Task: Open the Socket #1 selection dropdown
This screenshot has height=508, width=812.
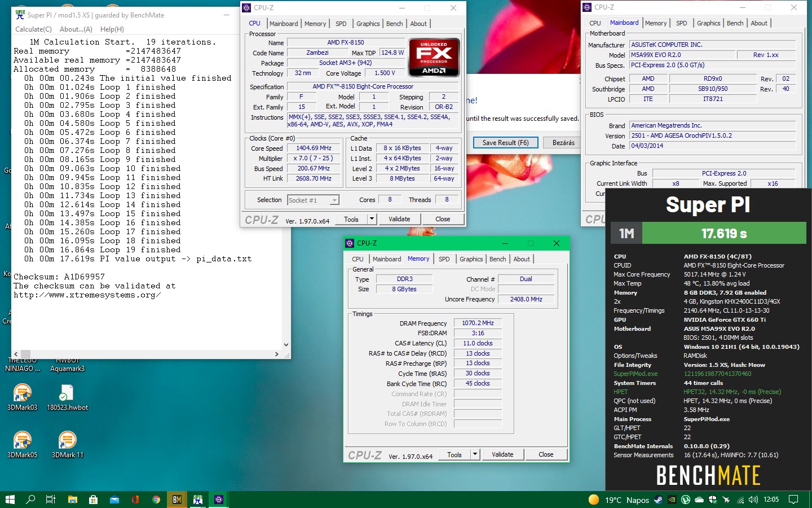Action: coord(314,200)
